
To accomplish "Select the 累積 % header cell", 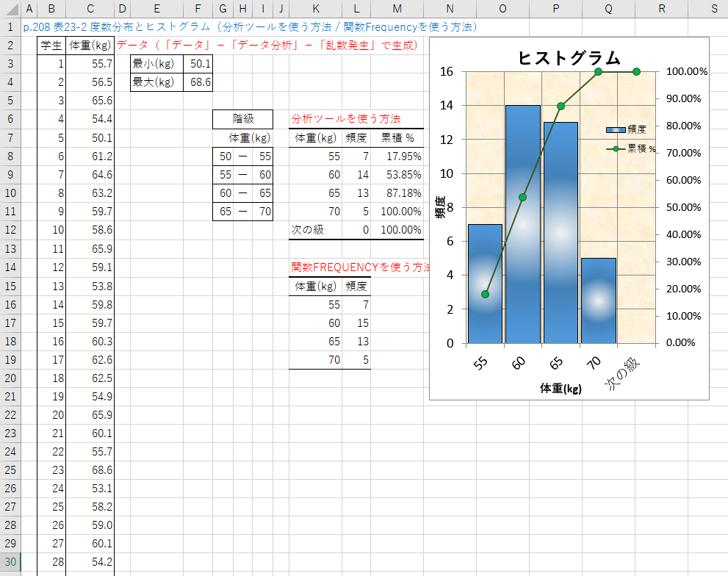I will coord(397,138).
